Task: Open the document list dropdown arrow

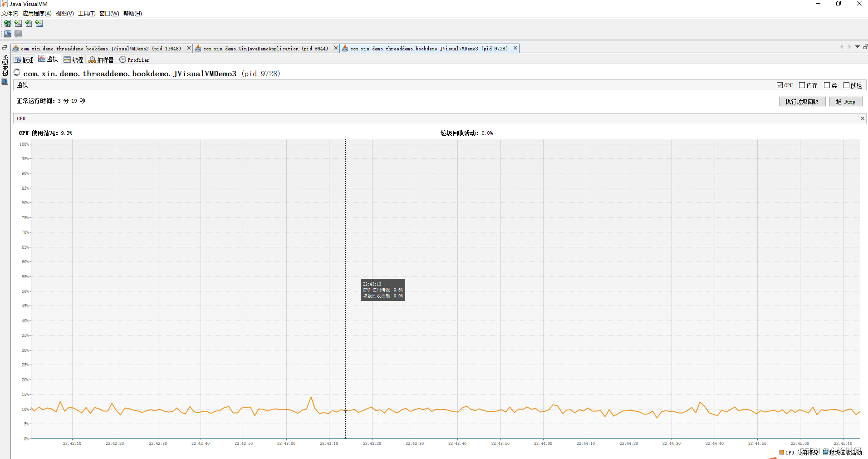Action: click(x=858, y=47)
